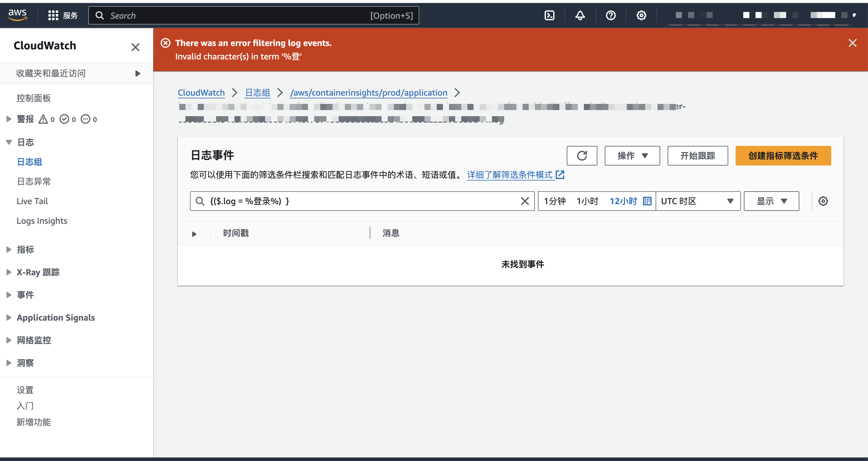Open the 服务 services grid menu
The image size is (868, 461).
(x=63, y=16)
